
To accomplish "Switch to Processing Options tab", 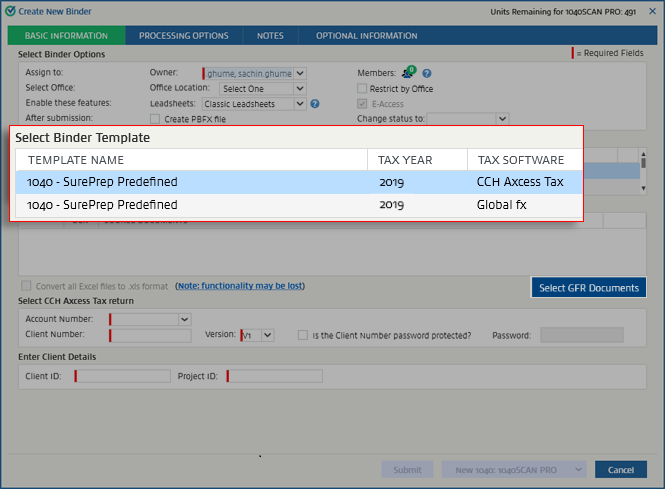I will click(x=184, y=36).
